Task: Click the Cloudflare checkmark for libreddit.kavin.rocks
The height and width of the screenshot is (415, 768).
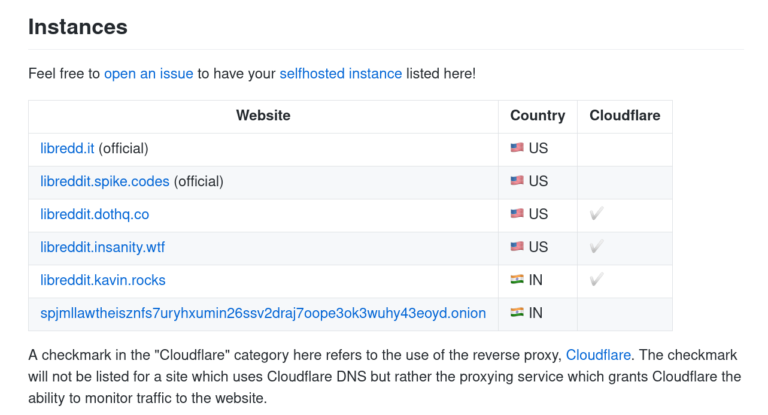Action: (x=597, y=280)
